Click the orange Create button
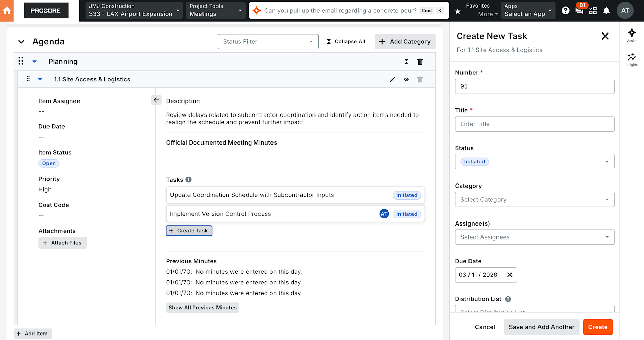 (x=598, y=327)
